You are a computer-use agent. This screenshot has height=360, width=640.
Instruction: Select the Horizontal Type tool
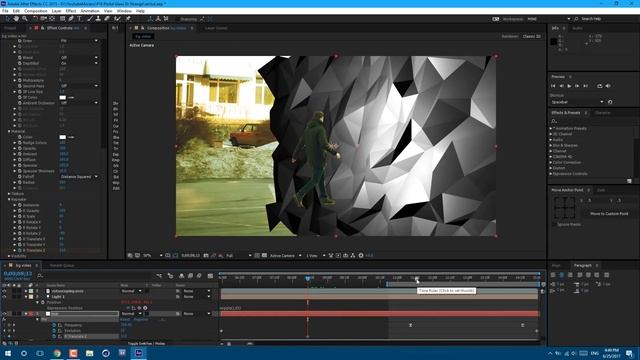(79, 19)
